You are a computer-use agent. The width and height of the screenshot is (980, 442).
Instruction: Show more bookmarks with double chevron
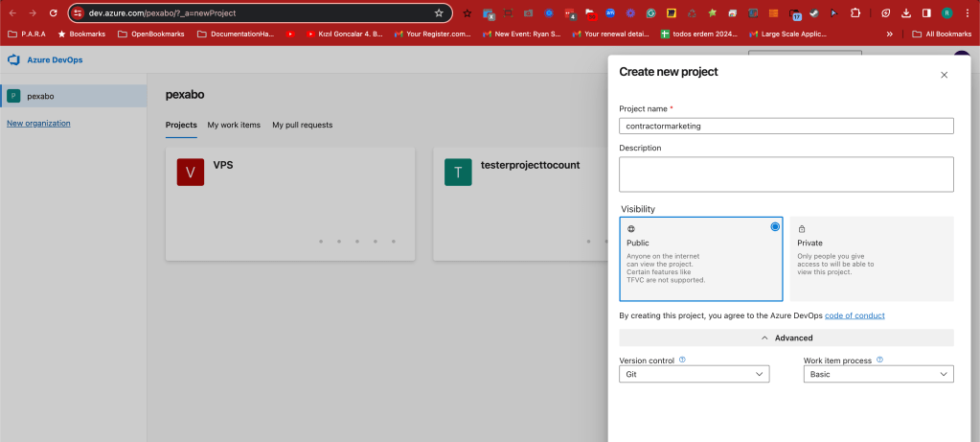(889, 34)
